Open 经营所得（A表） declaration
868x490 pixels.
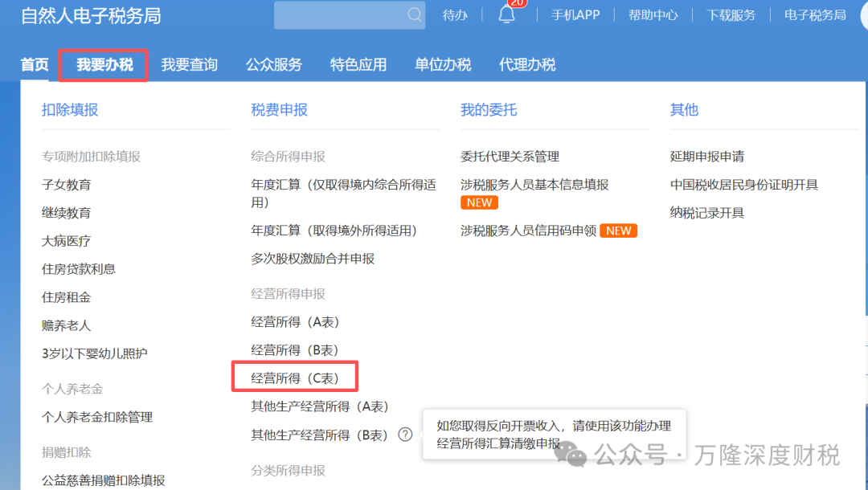pyautogui.click(x=295, y=321)
